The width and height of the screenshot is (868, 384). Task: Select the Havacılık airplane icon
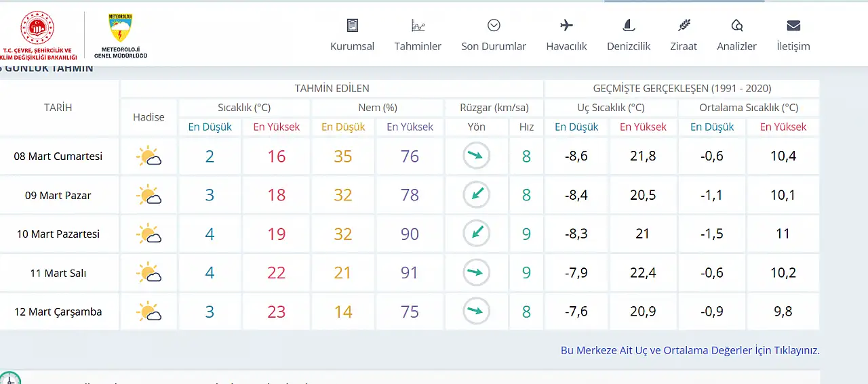point(566,26)
